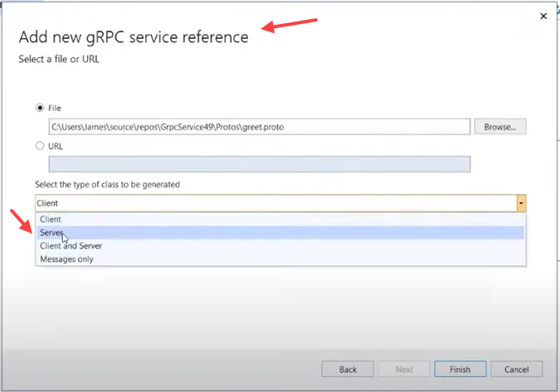Go back with the Back button

(348, 370)
